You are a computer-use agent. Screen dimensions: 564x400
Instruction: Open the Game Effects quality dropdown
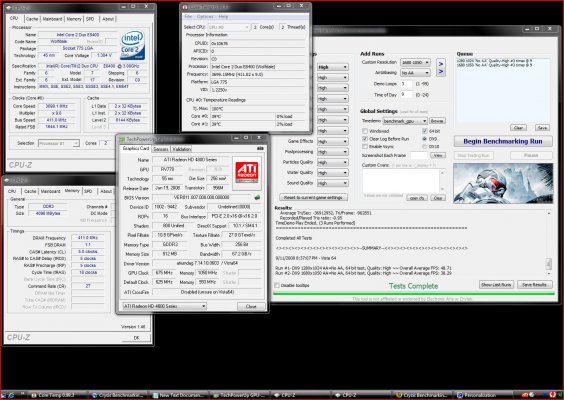[332, 141]
